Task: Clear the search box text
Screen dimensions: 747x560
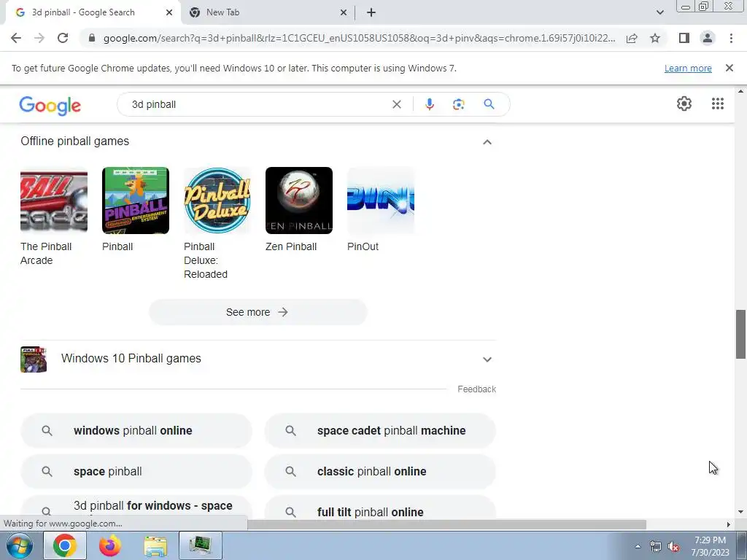Action: click(396, 104)
